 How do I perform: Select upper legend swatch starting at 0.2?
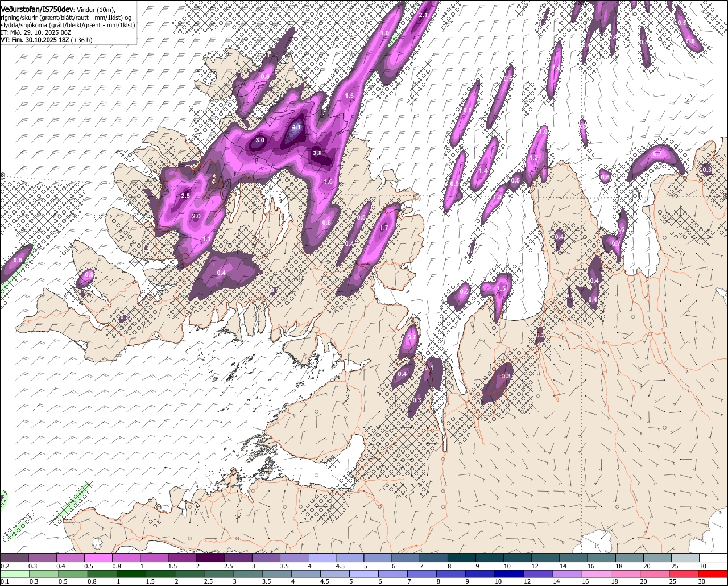click(14, 558)
